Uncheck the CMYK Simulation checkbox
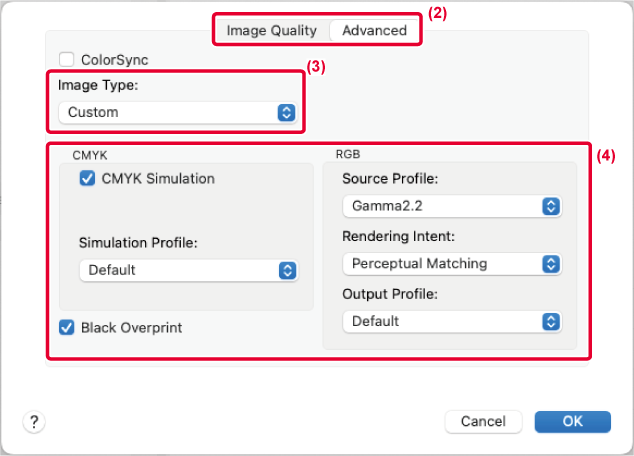 [87, 179]
